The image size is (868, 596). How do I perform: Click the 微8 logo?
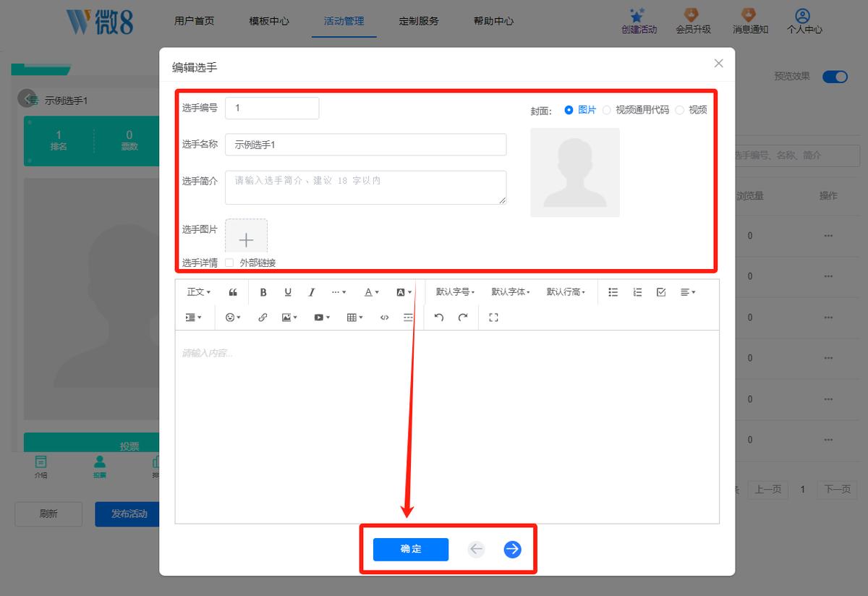pyautogui.click(x=100, y=22)
